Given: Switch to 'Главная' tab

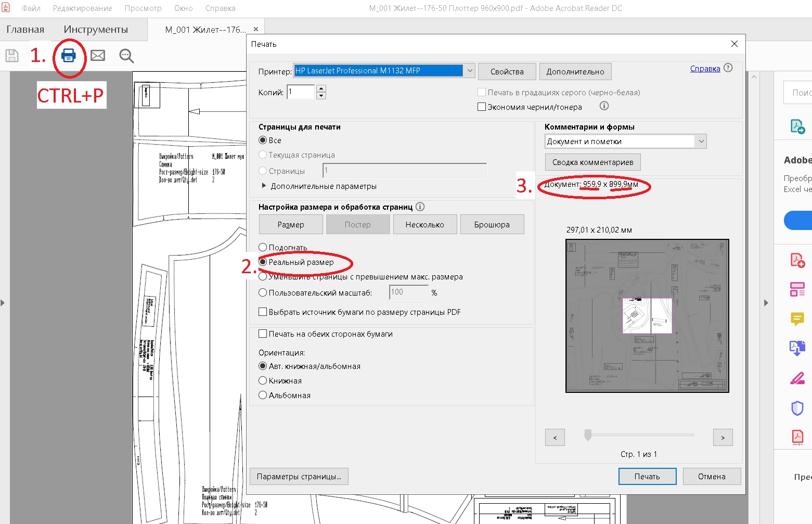Looking at the screenshot, I should [25, 30].
